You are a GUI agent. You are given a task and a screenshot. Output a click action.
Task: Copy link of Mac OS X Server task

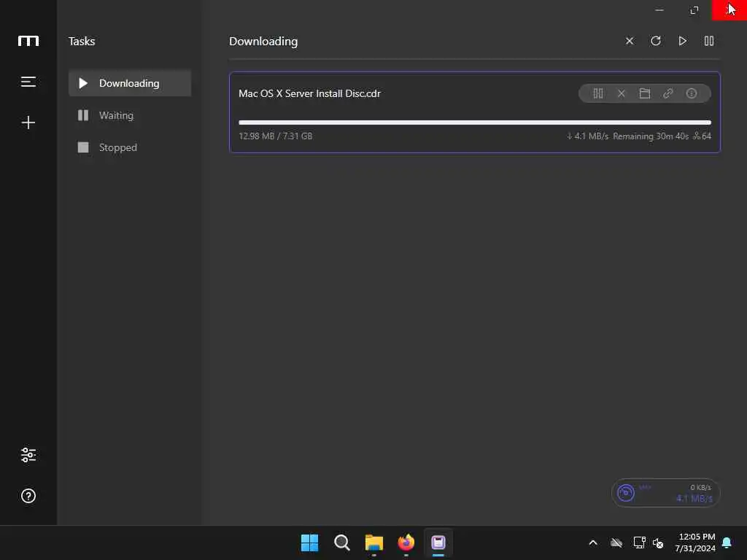coord(668,93)
